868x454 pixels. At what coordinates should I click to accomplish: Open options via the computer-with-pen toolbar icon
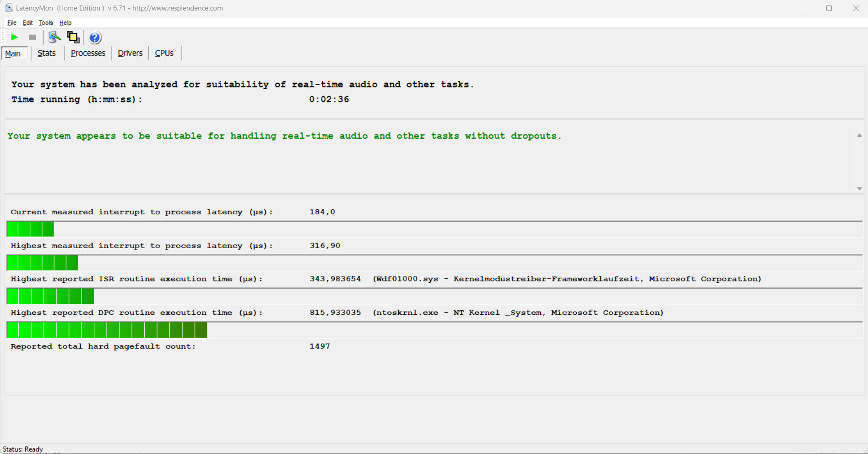tap(54, 38)
